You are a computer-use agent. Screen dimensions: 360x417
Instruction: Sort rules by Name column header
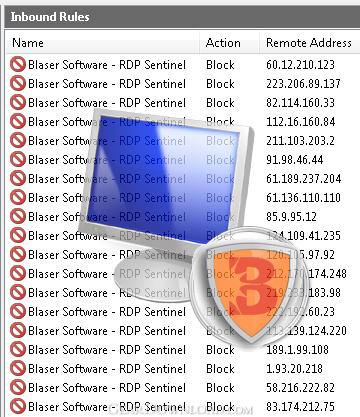28,43
